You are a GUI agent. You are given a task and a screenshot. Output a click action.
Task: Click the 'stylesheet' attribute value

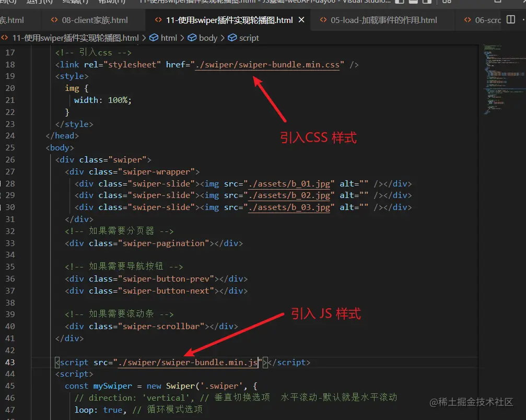[x=132, y=64]
